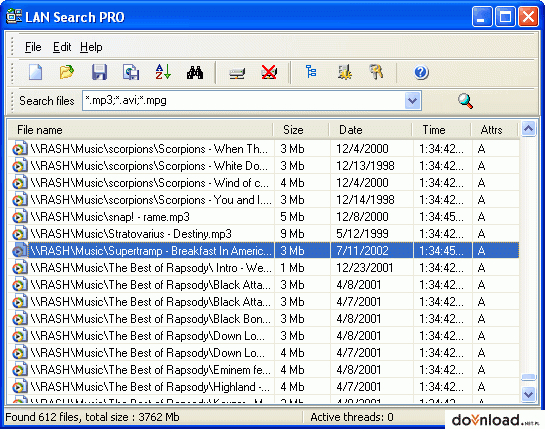
Task: Click the scrollbar down arrow
Action: pyautogui.click(x=529, y=394)
